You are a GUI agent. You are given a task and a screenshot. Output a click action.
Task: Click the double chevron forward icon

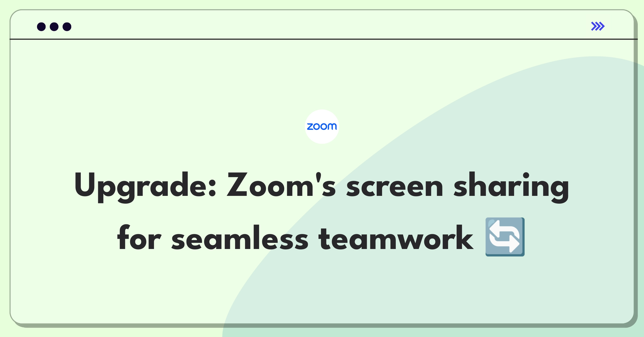point(598,27)
